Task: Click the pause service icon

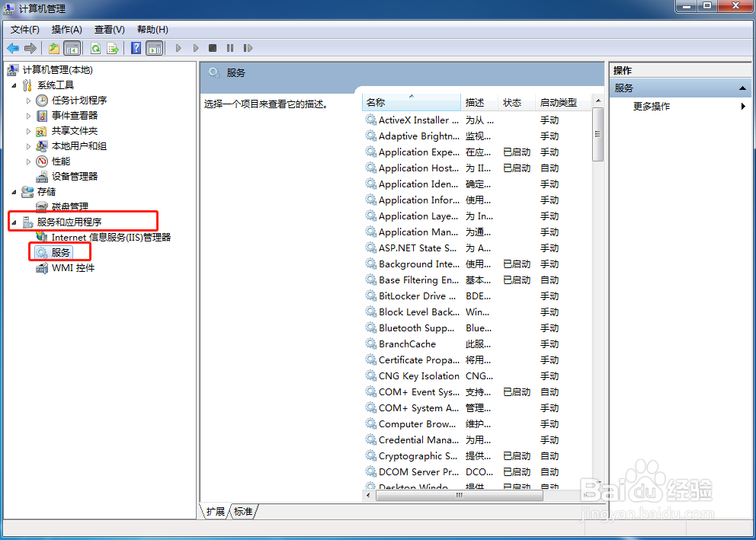Action: [231, 48]
